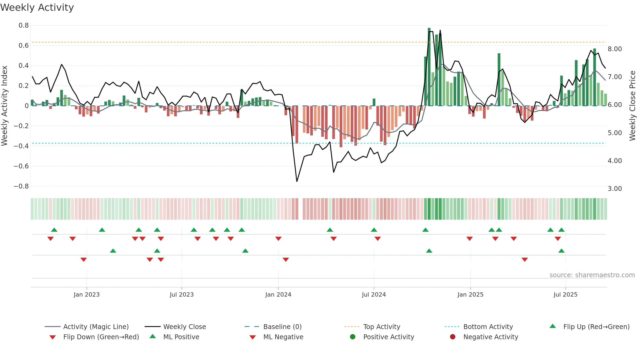
Task: Click the ML Positive marker between Jul 2024 and Jan 2025
Action: pyautogui.click(x=429, y=251)
